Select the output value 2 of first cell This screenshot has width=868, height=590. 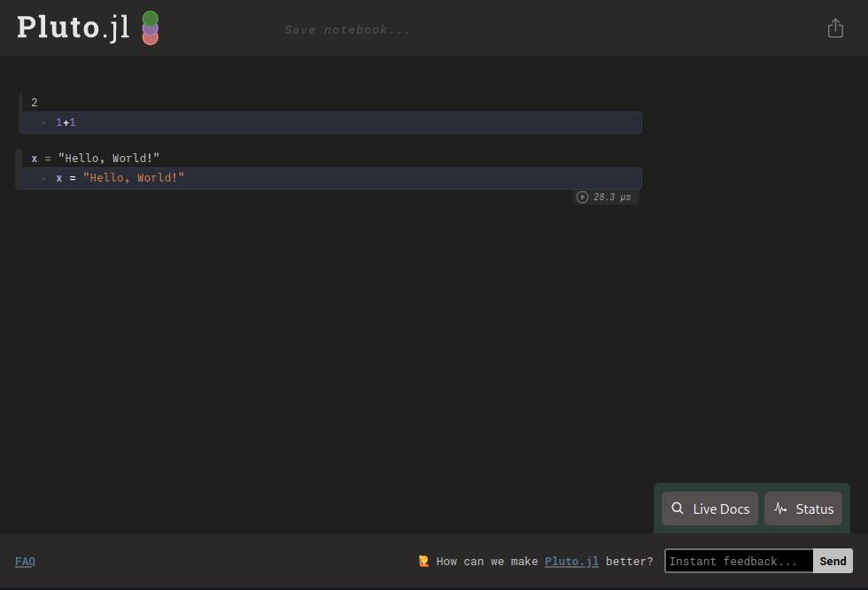point(35,103)
